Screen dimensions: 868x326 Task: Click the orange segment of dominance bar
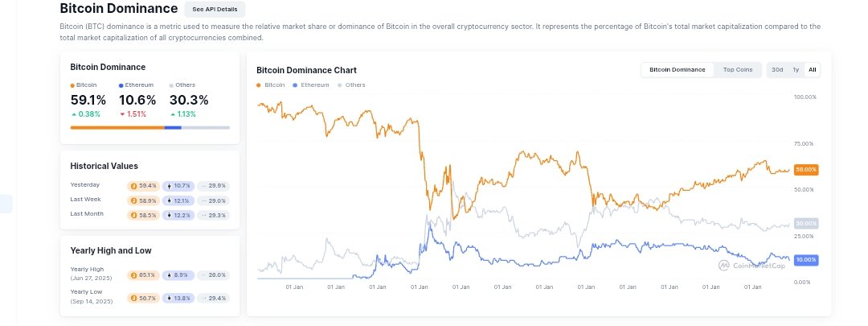[117, 127]
